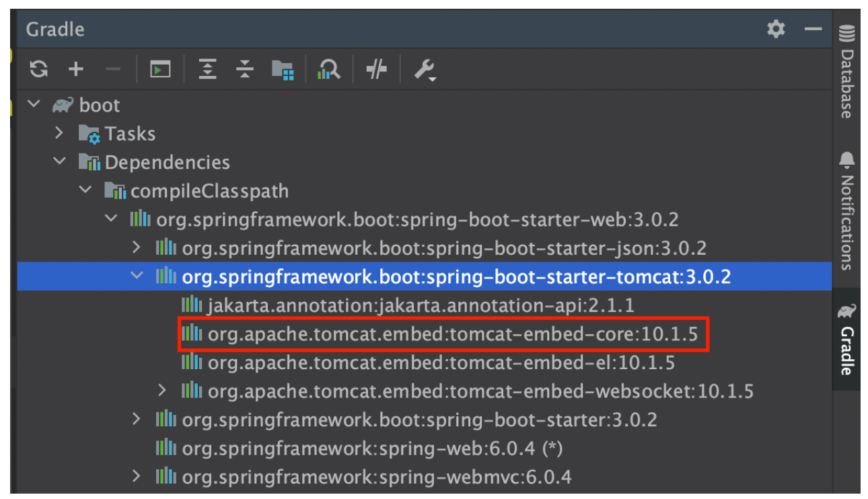This screenshot has height=499, width=868.
Task: Expand spring-boot-starter:3.0.2 dependency
Action: (x=137, y=419)
